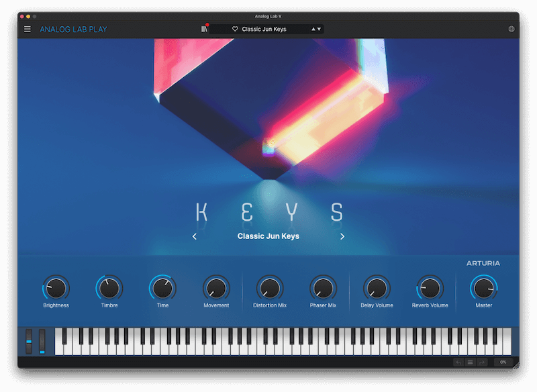Click the up arrow to load previous preset
Viewport: 537px width, 392px height.
click(313, 29)
